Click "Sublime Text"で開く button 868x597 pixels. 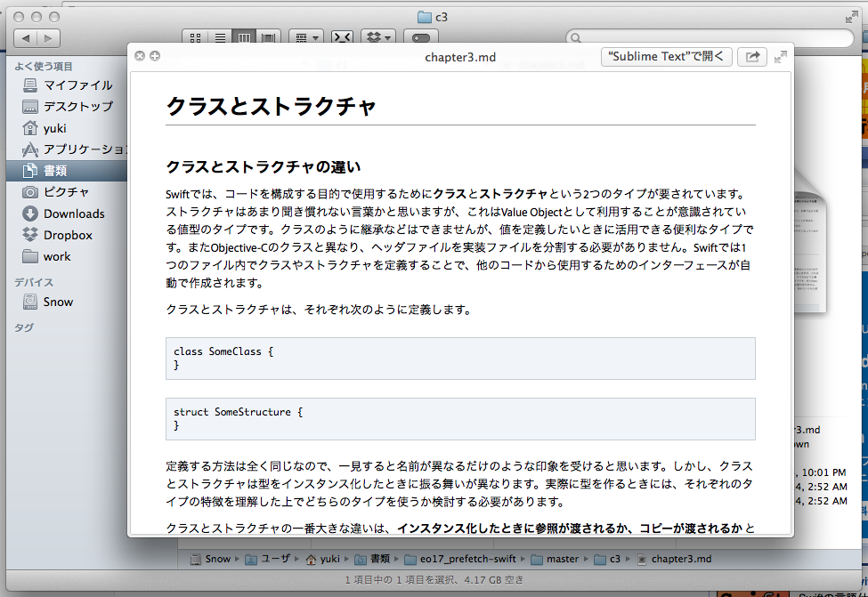tap(666, 57)
